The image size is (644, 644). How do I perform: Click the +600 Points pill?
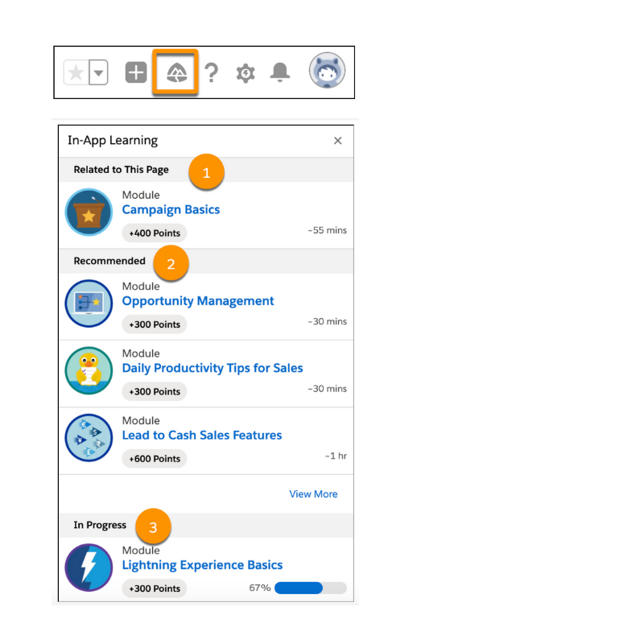pos(155,459)
